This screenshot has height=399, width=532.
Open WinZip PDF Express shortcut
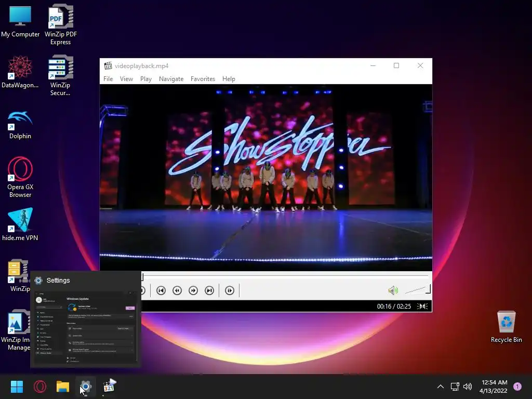61,24
